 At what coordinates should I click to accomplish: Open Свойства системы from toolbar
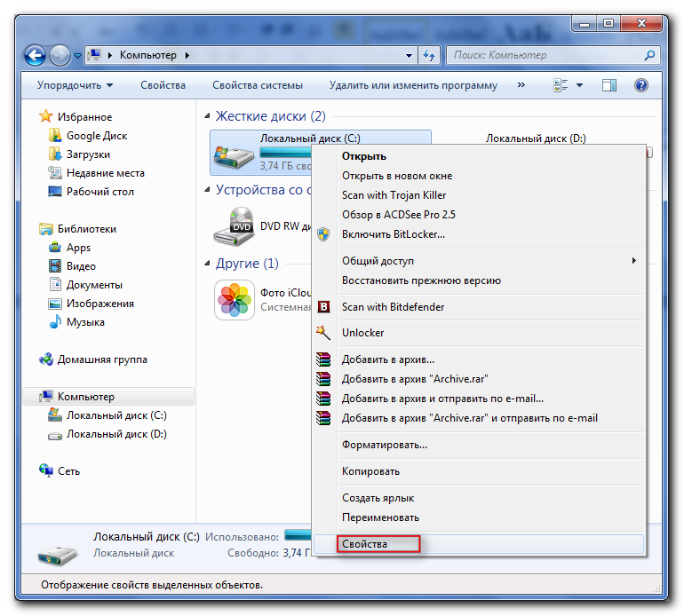[258, 85]
